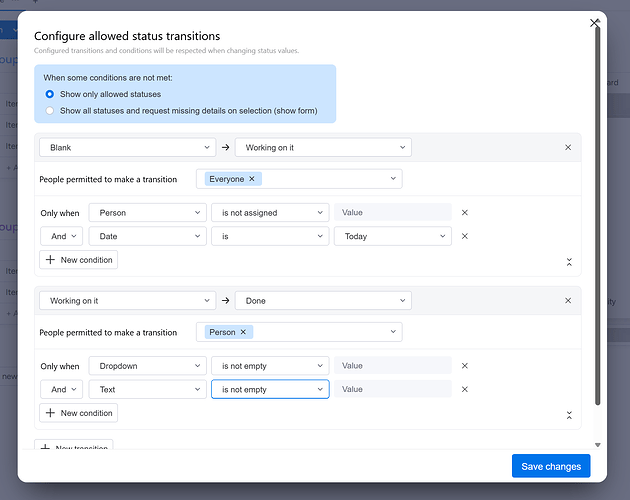630x500 pixels.
Task: Remove the Text is not empty condition
Action: (x=465, y=389)
